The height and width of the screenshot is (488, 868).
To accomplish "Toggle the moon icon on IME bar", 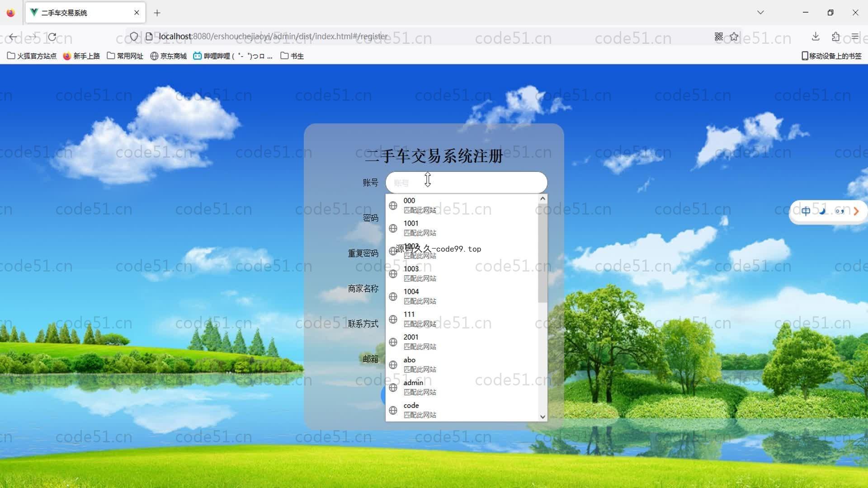I will tap(822, 211).
